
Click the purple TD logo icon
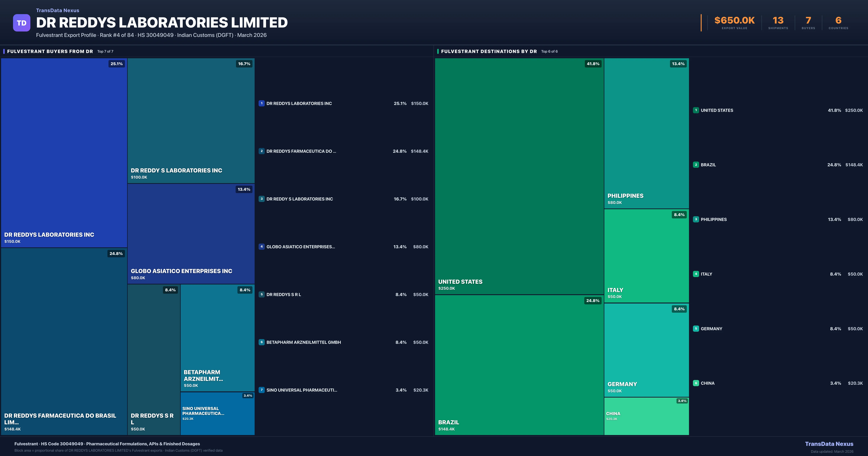pyautogui.click(x=22, y=23)
